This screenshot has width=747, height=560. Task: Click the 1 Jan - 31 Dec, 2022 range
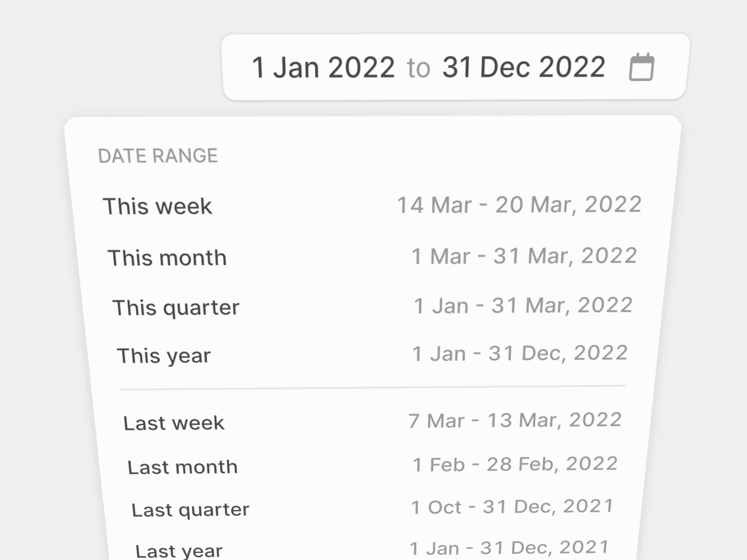(x=520, y=353)
